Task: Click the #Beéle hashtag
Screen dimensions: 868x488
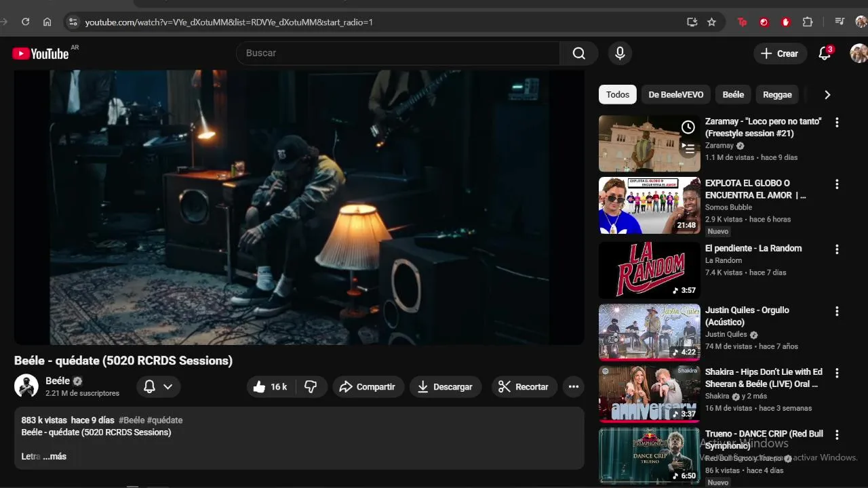Action: tap(131, 420)
